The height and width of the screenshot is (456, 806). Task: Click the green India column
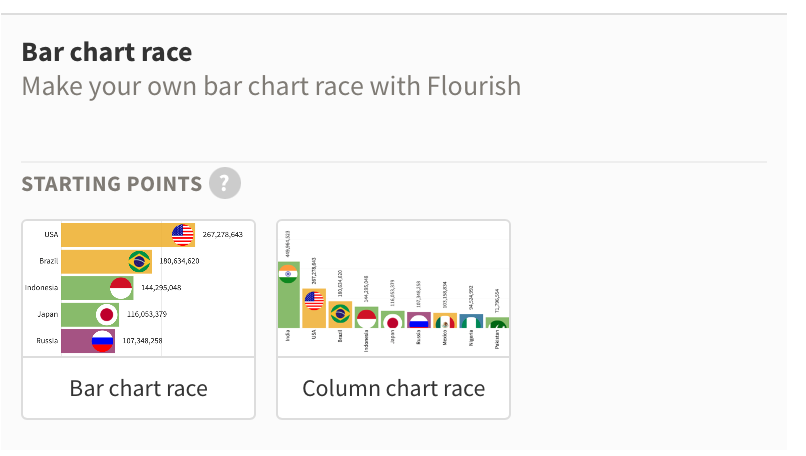(x=288, y=295)
